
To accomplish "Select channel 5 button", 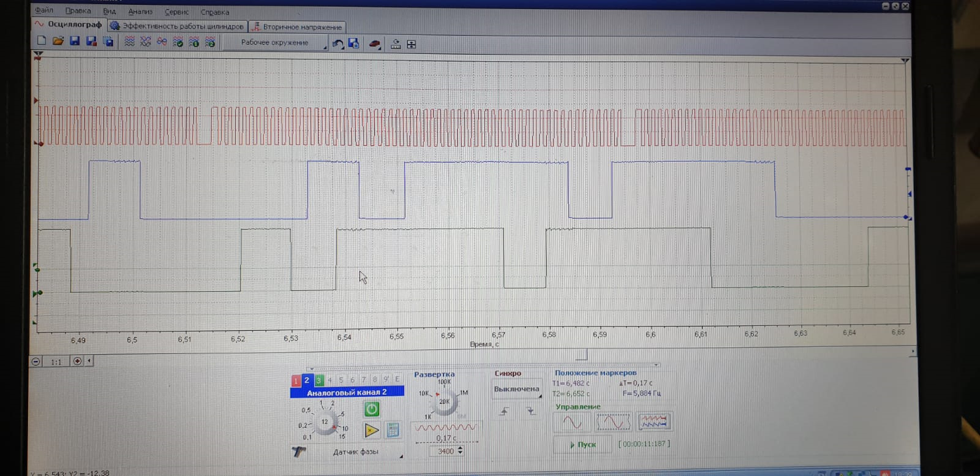I will point(341,380).
